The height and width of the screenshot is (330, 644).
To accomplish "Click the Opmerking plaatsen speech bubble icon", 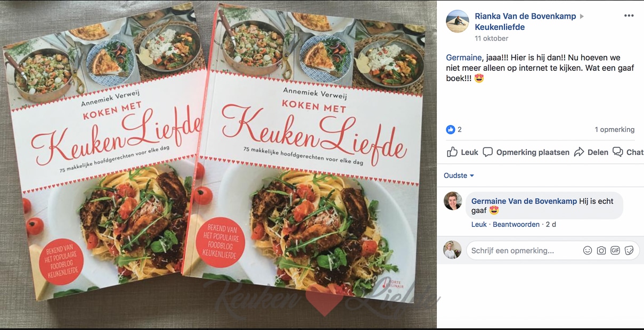I will point(487,152).
